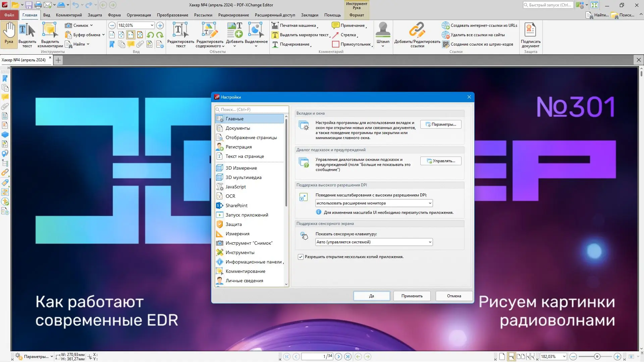The image size is (644, 362).
Task: Toggle single page layout in status bar
Action: pos(502,357)
